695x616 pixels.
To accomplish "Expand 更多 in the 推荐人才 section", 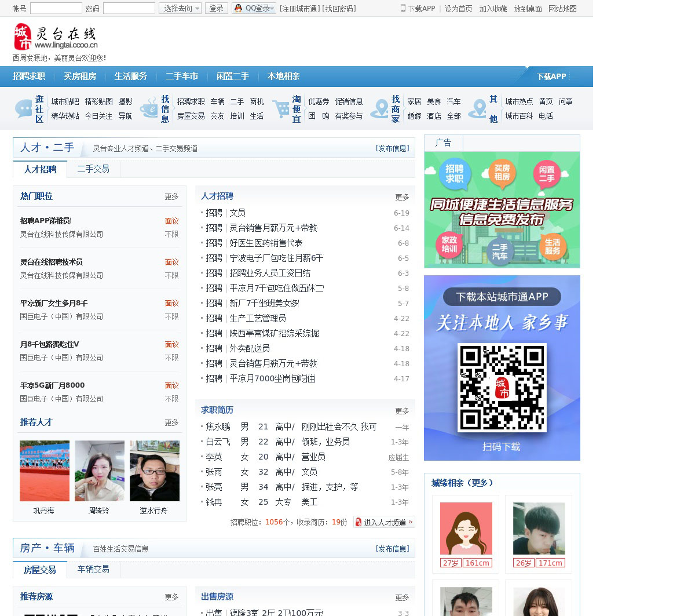I will point(171,423).
